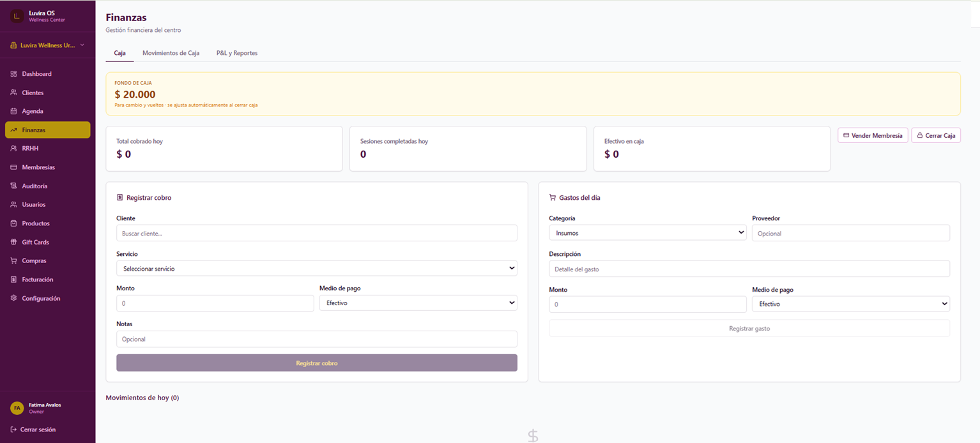This screenshot has height=443, width=980.
Task: Go to Clientes section
Action: (47, 93)
